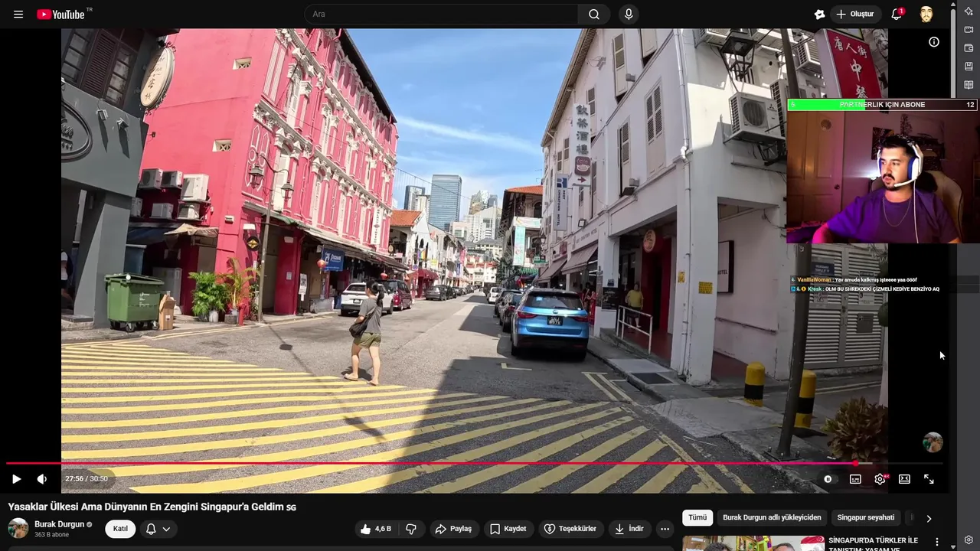Click the progress bar playhead dot
This screenshot has height=551, width=980.
tap(855, 463)
